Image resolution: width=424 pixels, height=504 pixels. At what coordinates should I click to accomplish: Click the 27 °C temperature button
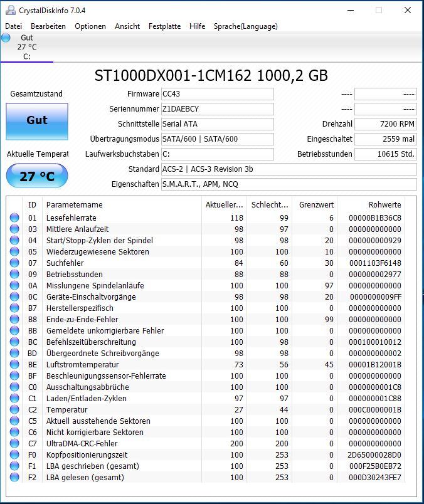[37, 176]
